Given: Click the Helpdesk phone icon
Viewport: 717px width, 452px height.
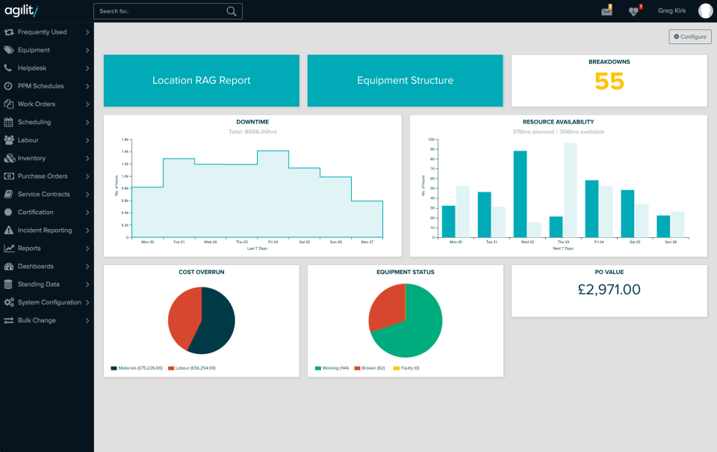Looking at the screenshot, I should (8, 68).
